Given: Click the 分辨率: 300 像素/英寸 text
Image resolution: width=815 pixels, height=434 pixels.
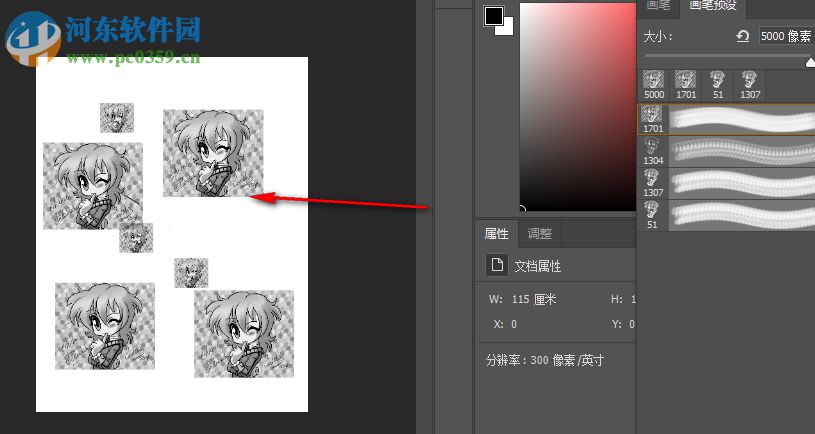Looking at the screenshot, I should click(x=544, y=360).
